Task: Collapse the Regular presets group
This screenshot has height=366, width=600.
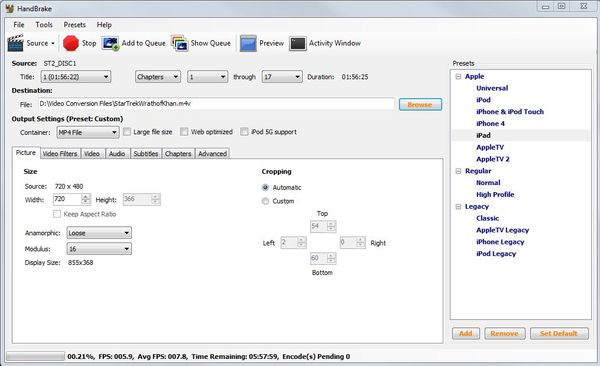Action: [x=458, y=171]
